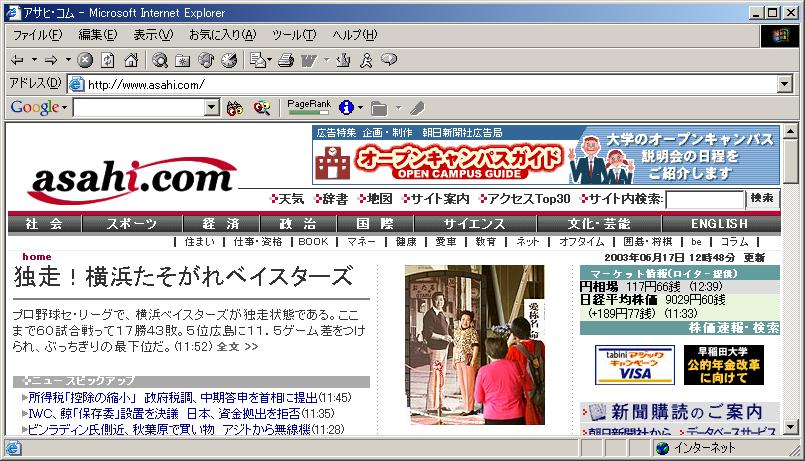Select the 経済 navigation tab
The image size is (805, 461).
221,224
